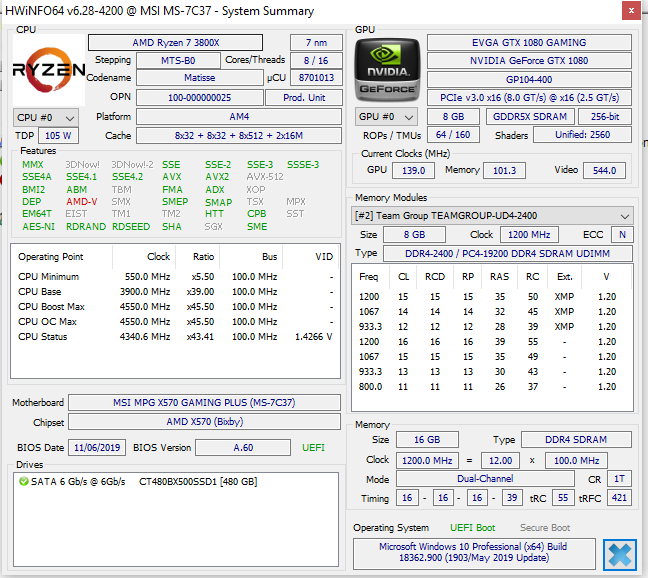Click the NVIDIA GeForce logo image
The width and height of the screenshot is (648, 578).
[x=387, y=70]
